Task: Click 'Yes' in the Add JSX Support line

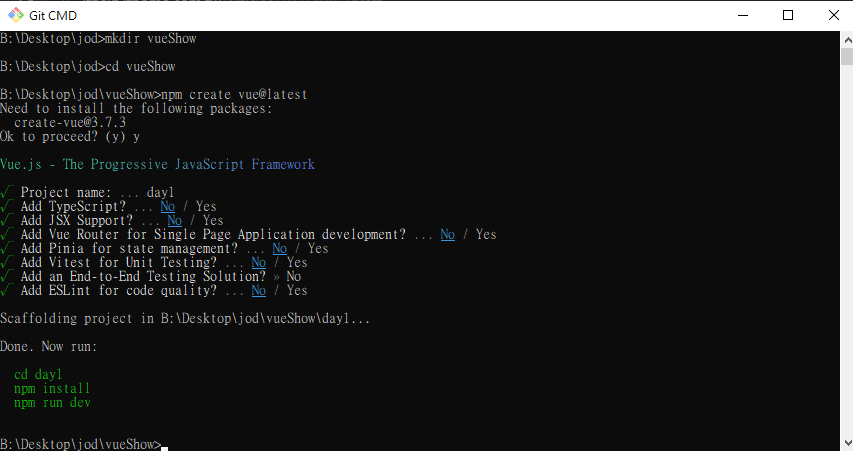Action: (213, 221)
